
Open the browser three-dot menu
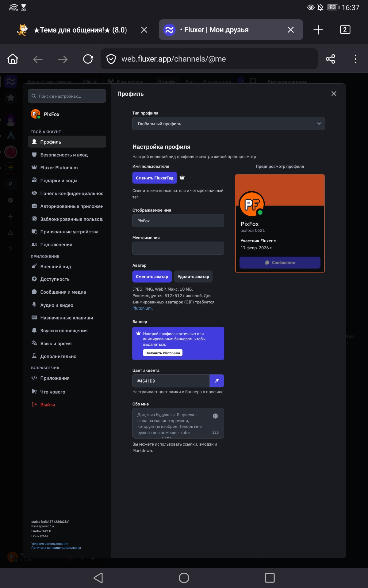(x=355, y=59)
